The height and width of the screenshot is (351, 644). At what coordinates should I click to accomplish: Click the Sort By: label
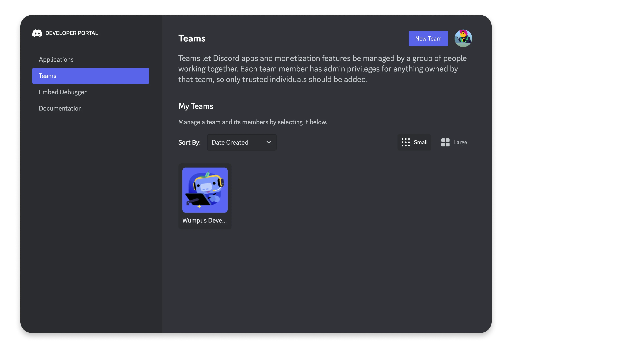(x=189, y=142)
